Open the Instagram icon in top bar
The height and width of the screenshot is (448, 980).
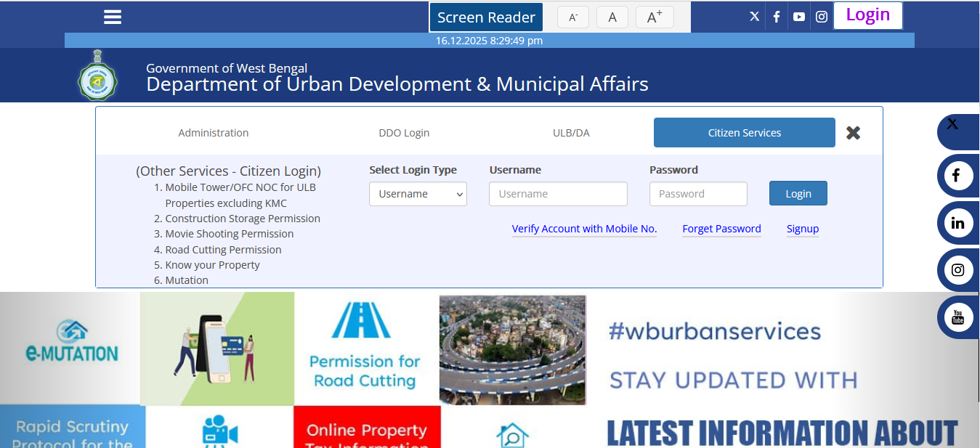point(822,17)
